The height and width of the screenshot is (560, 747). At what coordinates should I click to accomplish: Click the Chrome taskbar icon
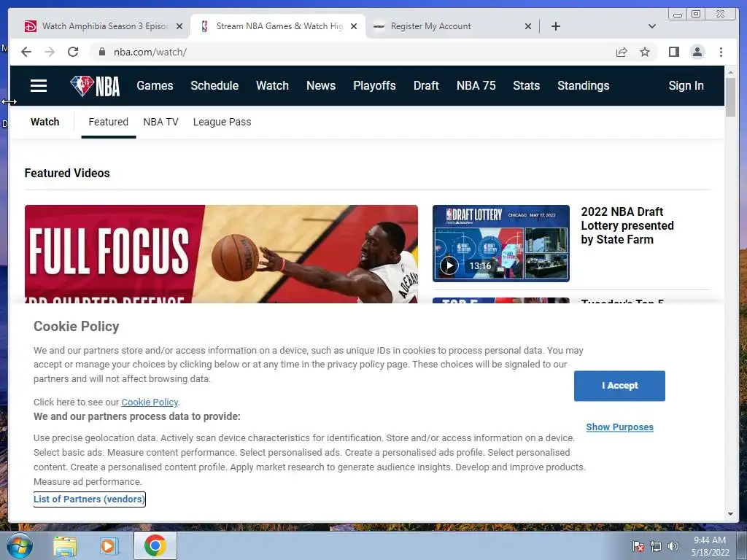tap(155, 545)
